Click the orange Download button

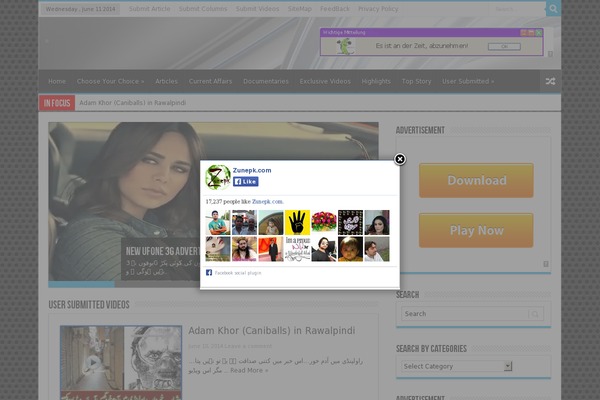(x=476, y=180)
